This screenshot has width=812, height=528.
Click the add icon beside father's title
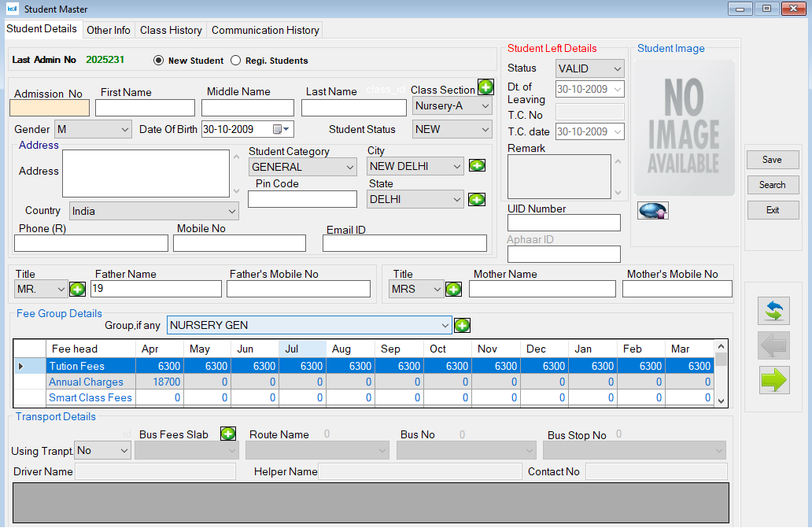click(77, 290)
